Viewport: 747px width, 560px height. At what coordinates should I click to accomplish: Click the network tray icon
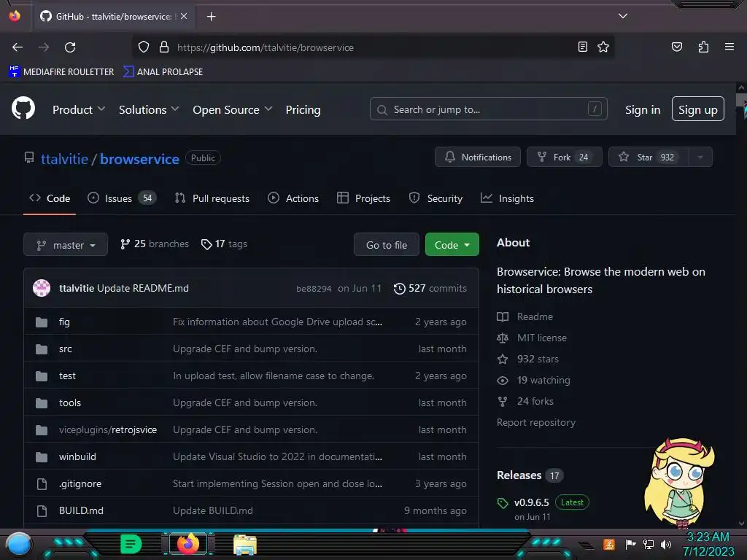(648, 544)
